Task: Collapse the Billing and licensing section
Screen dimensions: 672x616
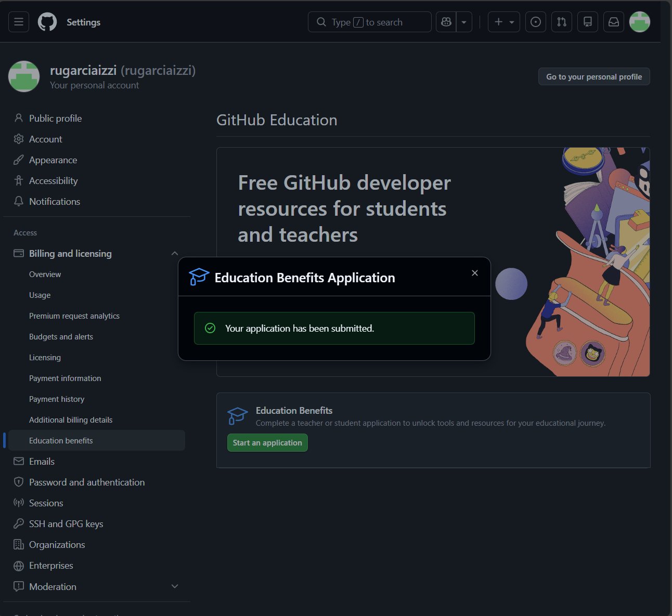Action: (175, 253)
